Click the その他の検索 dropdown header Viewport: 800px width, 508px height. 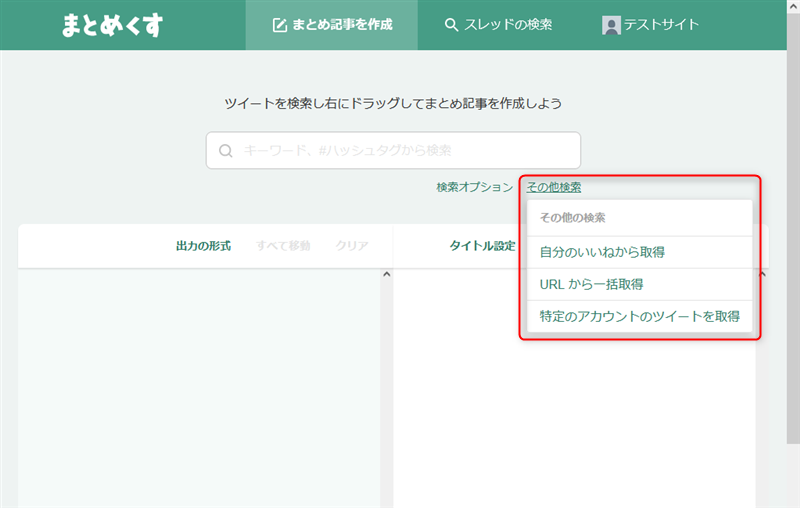pos(640,218)
